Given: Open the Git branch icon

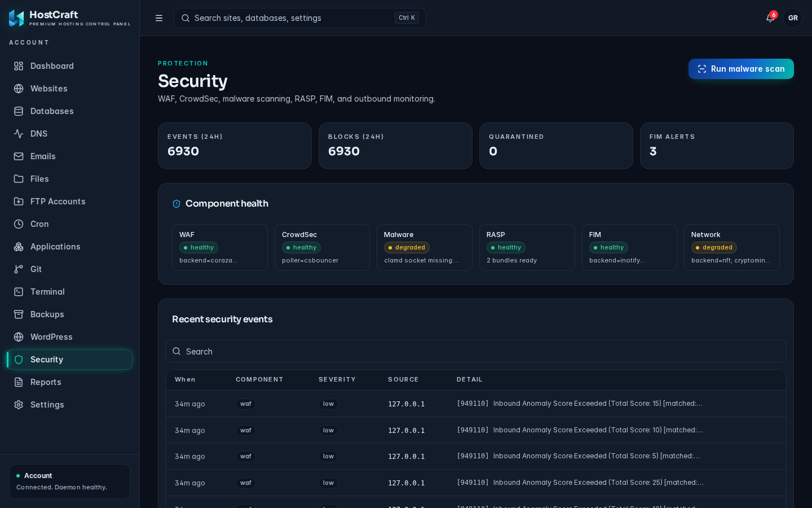Looking at the screenshot, I should (19, 269).
